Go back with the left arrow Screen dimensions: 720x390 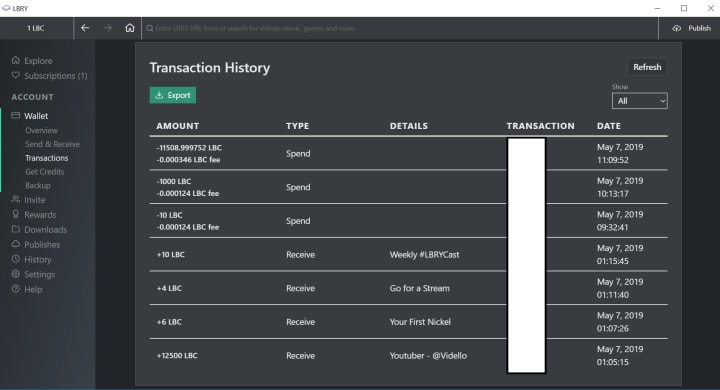point(85,28)
